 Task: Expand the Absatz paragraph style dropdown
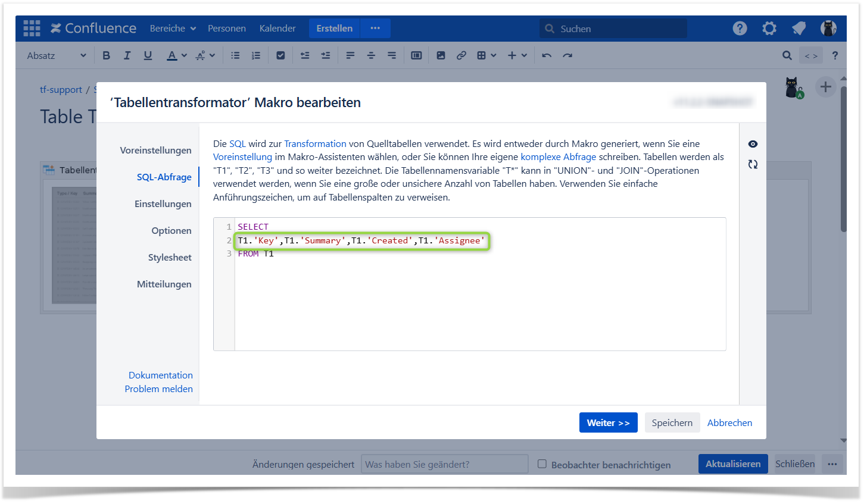(57, 55)
